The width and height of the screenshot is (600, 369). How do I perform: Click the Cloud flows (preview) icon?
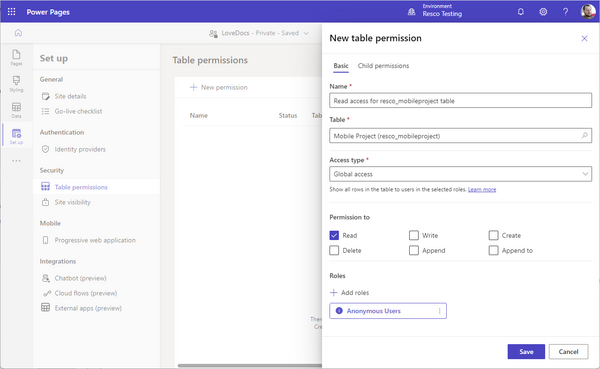[x=47, y=293]
